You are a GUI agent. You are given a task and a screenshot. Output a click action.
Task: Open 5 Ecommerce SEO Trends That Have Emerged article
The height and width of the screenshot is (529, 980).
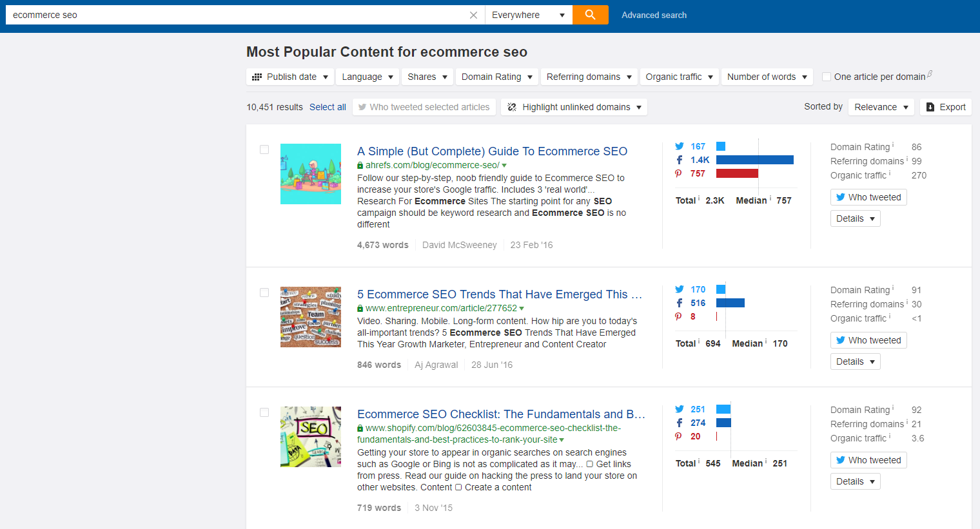(500, 294)
